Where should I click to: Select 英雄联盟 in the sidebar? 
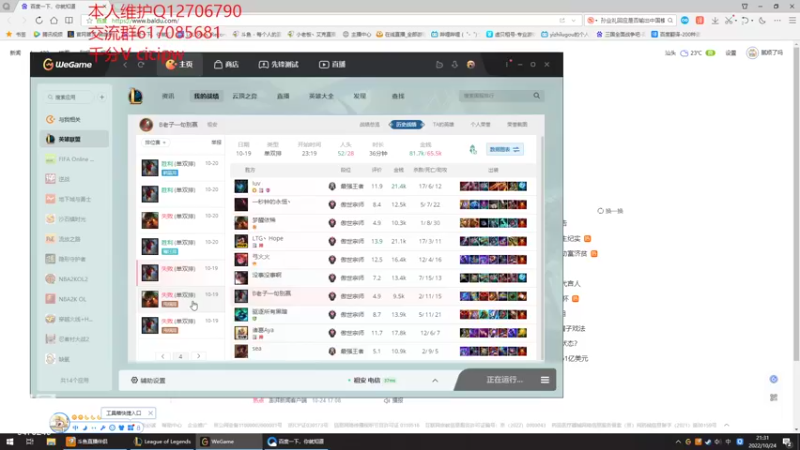click(74, 139)
